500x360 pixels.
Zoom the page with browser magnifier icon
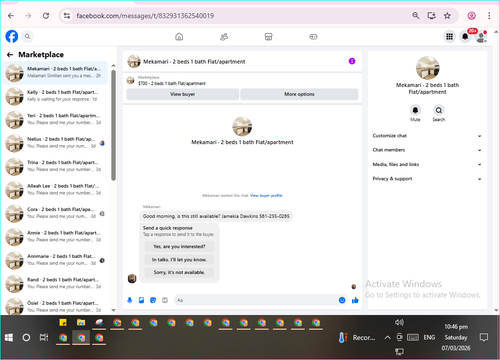[415, 16]
